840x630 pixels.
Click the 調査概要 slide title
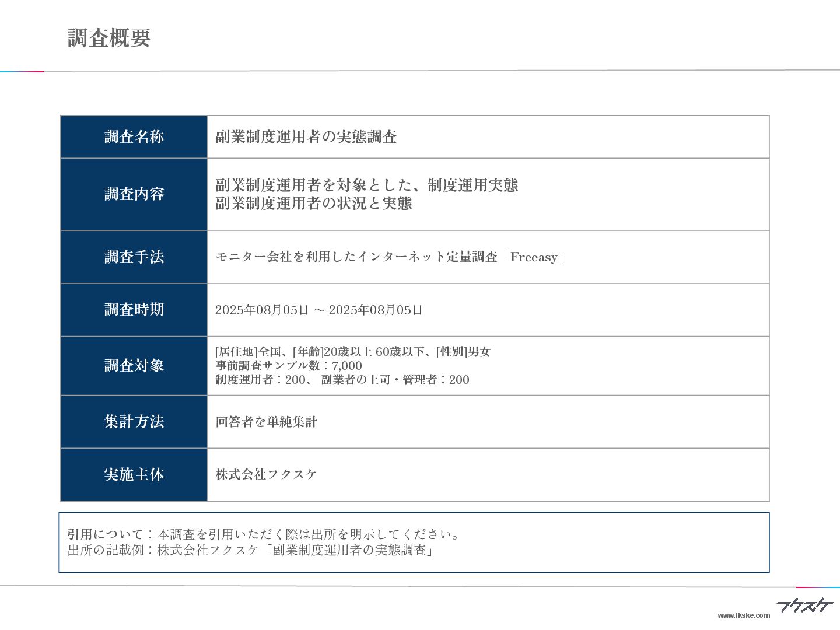(x=109, y=38)
